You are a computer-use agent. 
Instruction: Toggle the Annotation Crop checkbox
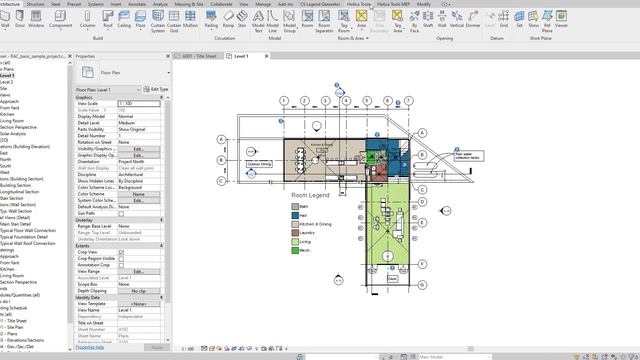click(x=121, y=265)
